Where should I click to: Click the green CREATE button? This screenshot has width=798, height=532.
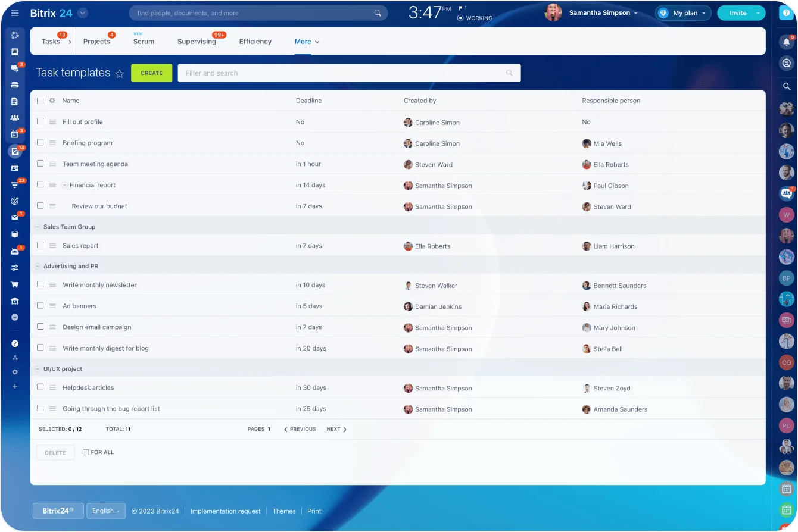tap(151, 73)
